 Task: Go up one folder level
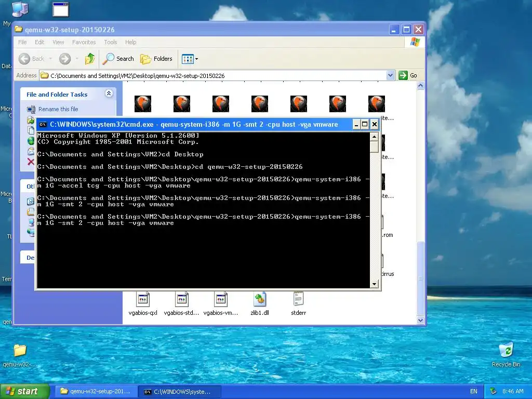tap(90, 59)
